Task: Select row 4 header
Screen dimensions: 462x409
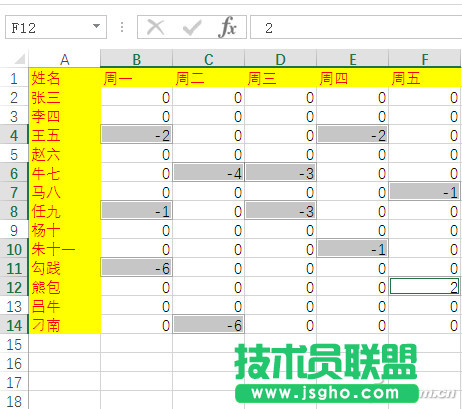Action: [x=14, y=135]
